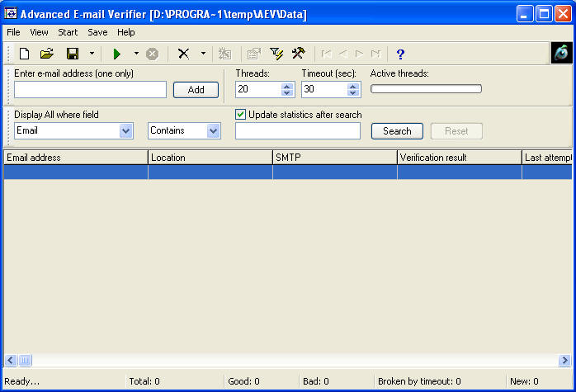Sort by Verification result column header
Image resolution: width=576 pixels, height=392 pixels.
459,158
